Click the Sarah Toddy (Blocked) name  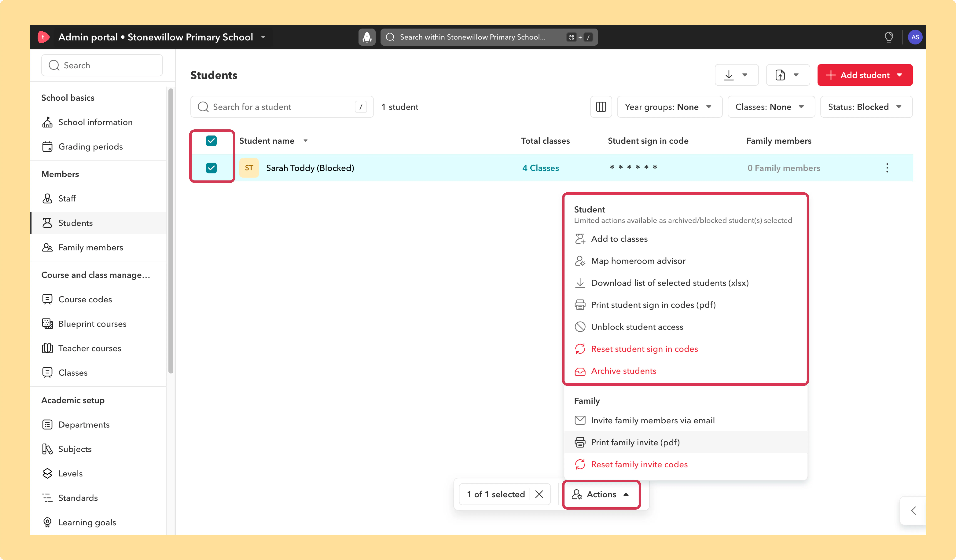[310, 168]
